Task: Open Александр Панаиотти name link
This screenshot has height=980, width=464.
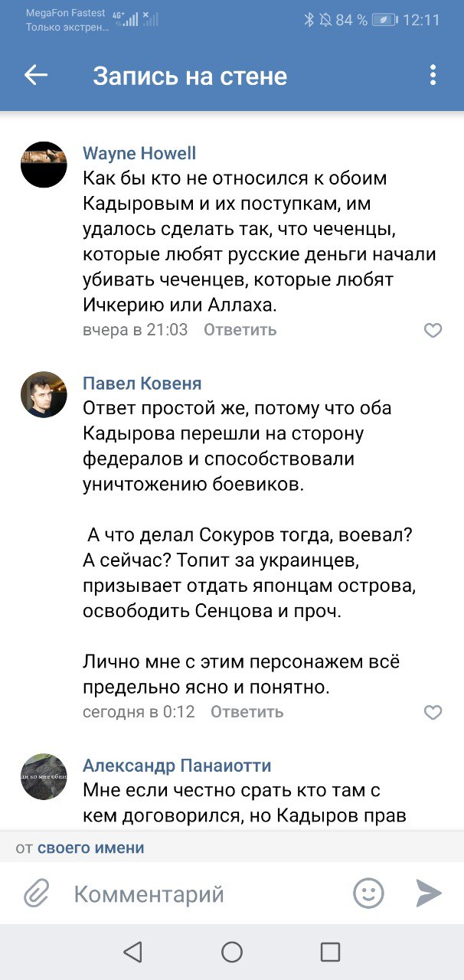Action: pos(177,766)
